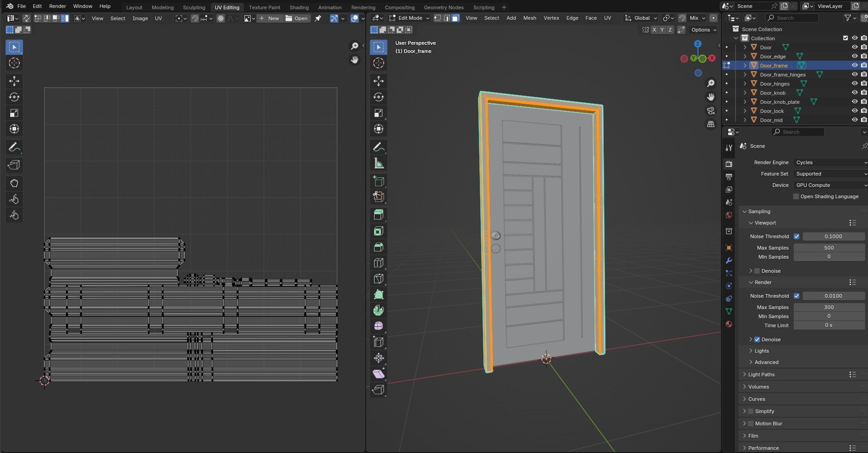The width and height of the screenshot is (868, 453).
Task: Select Door_frame_hinges in outliner
Action: point(783,75)
